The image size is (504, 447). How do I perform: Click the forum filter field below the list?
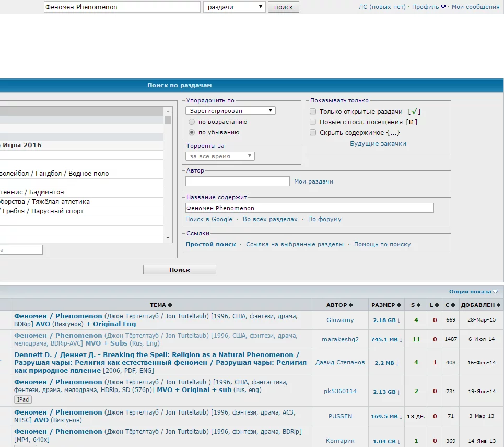tap(21, 250)
